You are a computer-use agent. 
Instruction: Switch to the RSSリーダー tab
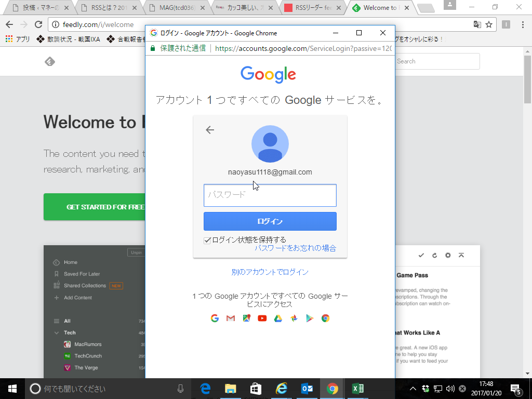click(314, 8)
